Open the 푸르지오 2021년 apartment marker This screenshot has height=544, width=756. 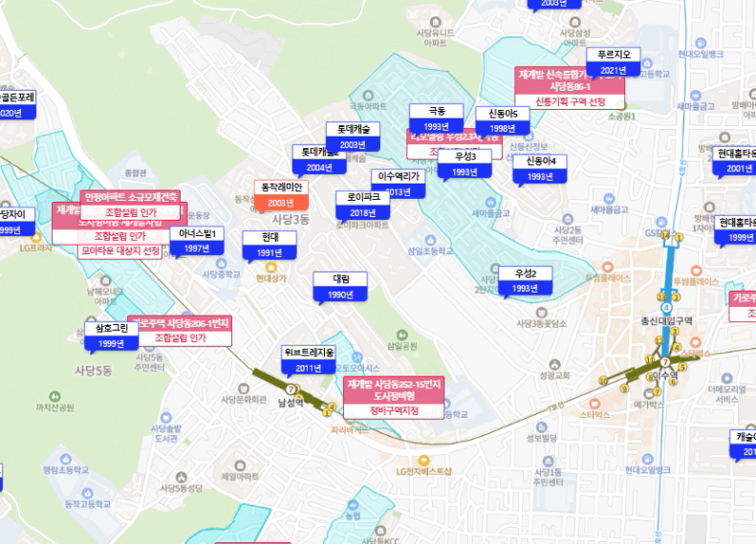(x=614, y=62)
